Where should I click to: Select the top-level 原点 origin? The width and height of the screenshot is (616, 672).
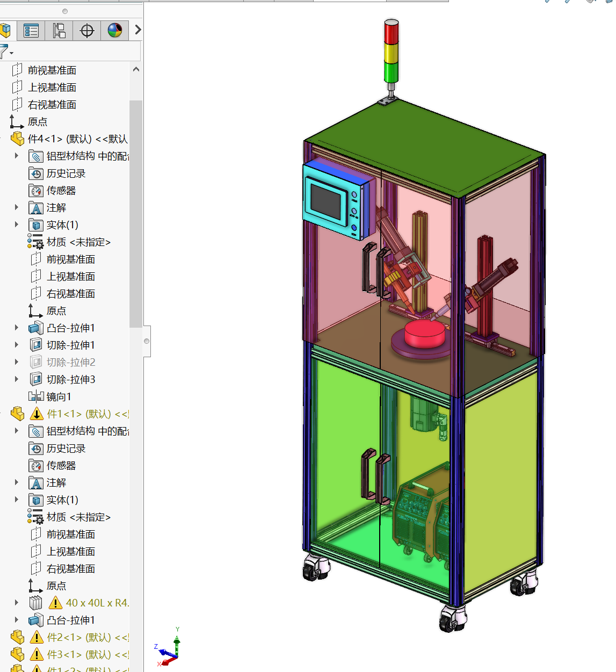point(38,122)
